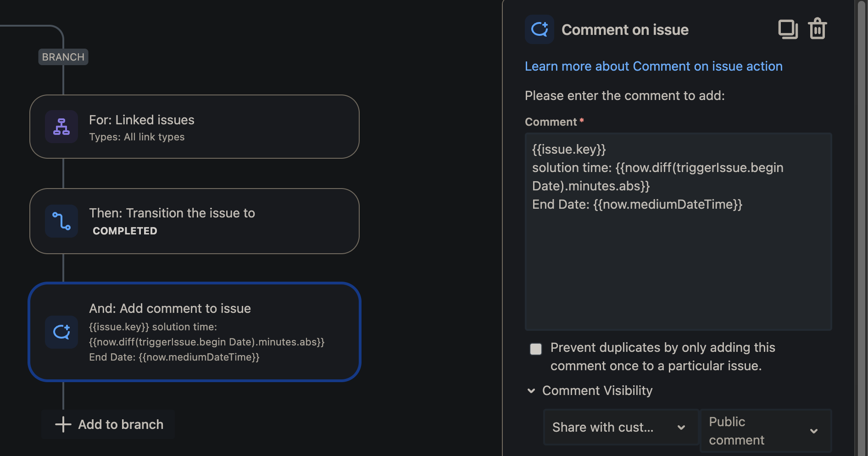Click the Comment field label
The height and width of the screenshot is (456, 868).
551,122
